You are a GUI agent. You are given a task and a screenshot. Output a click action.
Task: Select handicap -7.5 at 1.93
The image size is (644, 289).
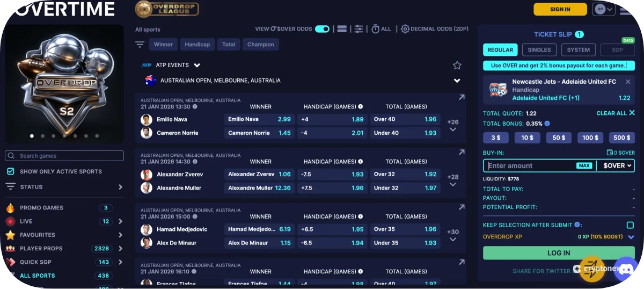pyautogui.click(x=332, y=174)
